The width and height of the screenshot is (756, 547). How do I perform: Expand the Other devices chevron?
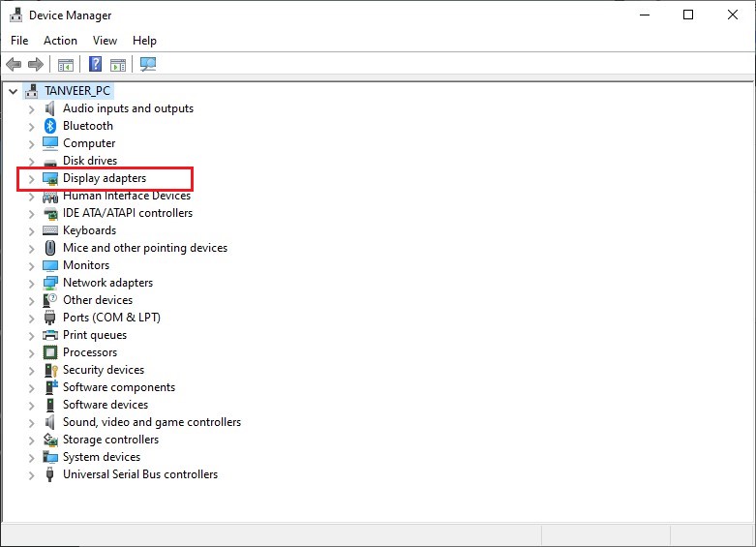click(x=31, y=301)
